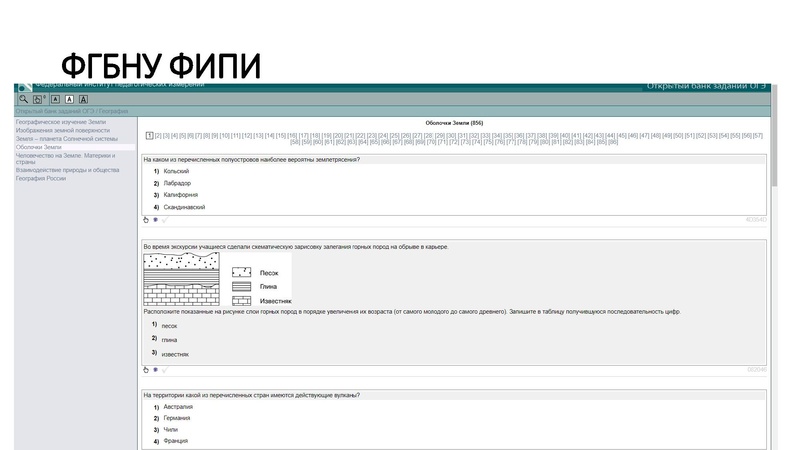Viewport: 800px width, 450px height.
Task: Open 'География России' section in sidebar
Action: [41, 178]
